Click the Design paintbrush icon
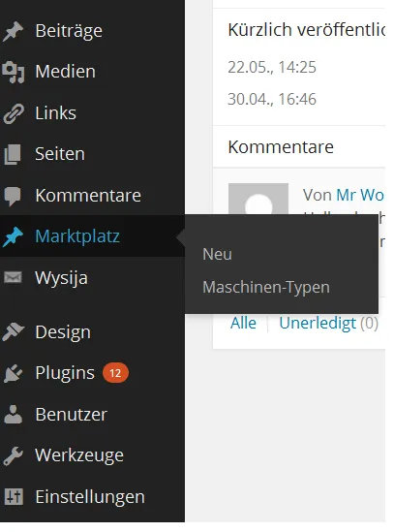The image size is (394, 532). click(x=13, y=331)
